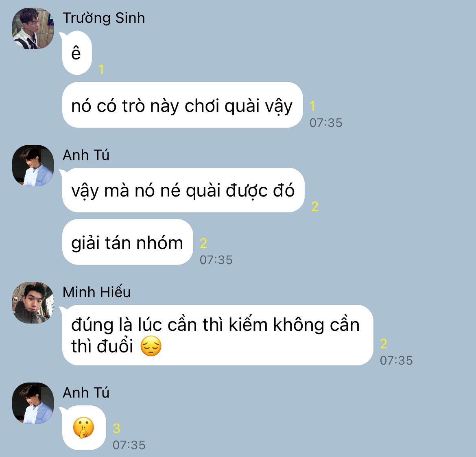Tap Anh Tú's avatar beside shushing emoji
Screen dimensions: 476x457
(x=33, y=403)
